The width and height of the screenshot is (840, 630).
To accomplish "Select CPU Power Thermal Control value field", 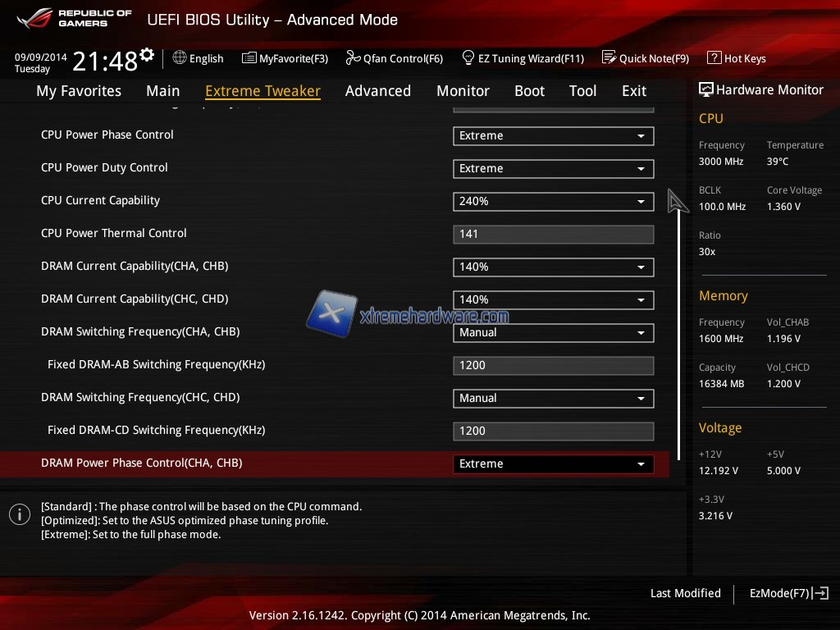I will [x=553, y=235].
